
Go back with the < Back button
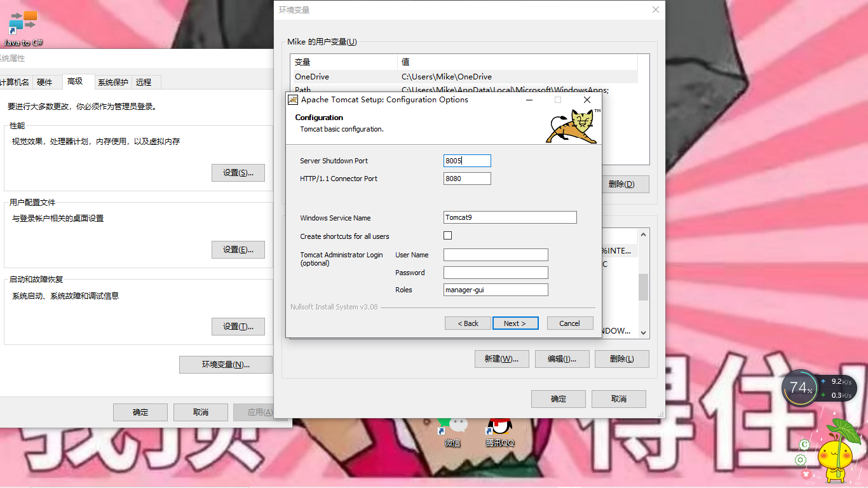pyautogui.click(x=468, y=323)
